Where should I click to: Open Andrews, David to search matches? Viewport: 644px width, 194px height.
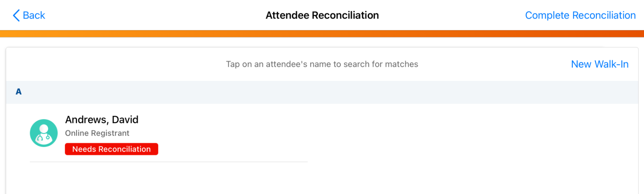pos(102,120)
